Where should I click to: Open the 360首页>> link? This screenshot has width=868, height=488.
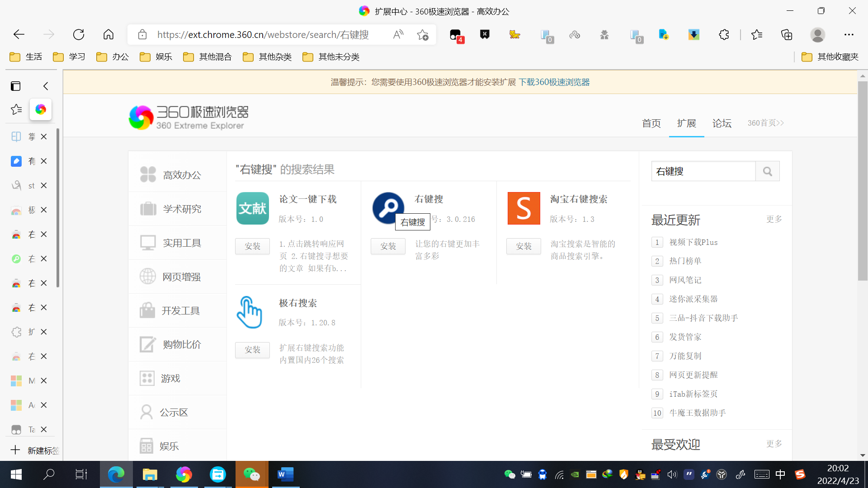(x=766, y=123)
